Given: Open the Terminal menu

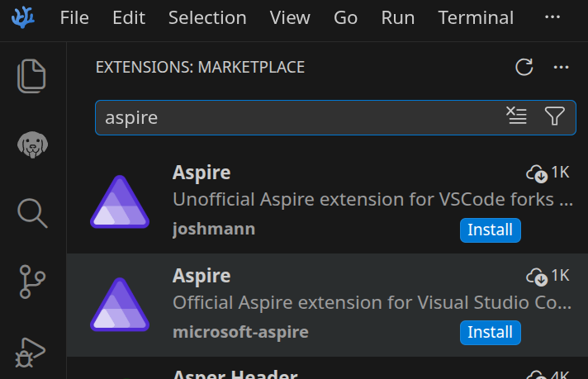Looking at the screenshot, I should (476, 17).
